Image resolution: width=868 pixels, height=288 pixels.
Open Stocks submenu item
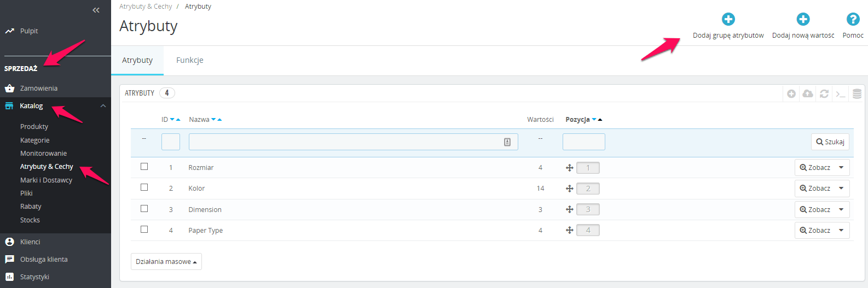(x=30, y=220)
